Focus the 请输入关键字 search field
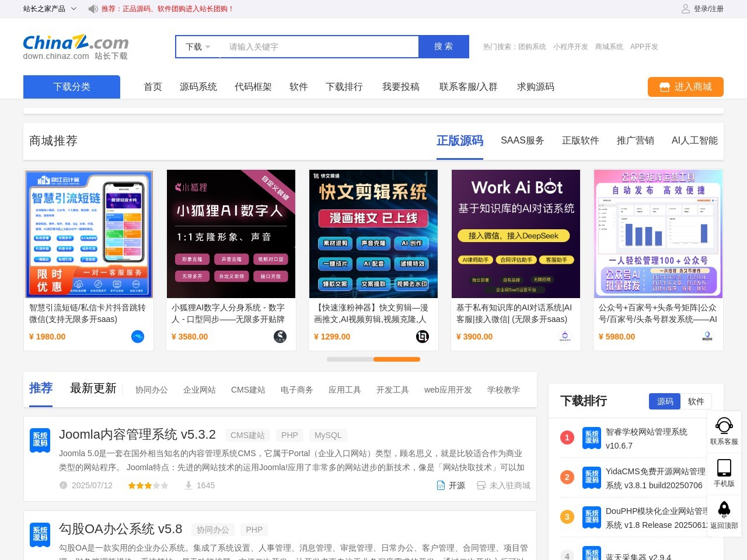Viewport: 747px width, 560px height. 319,47
